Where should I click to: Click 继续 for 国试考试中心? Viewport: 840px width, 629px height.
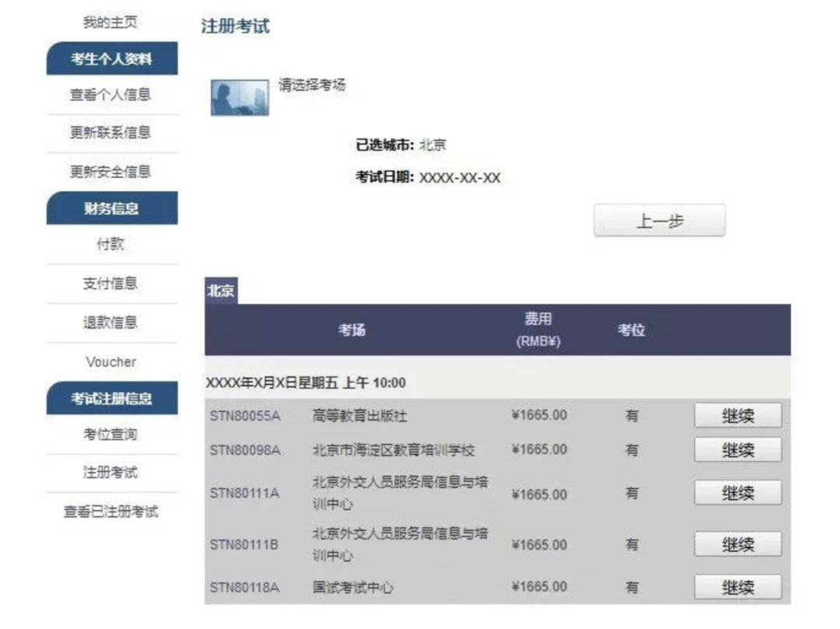coord(737,587)
